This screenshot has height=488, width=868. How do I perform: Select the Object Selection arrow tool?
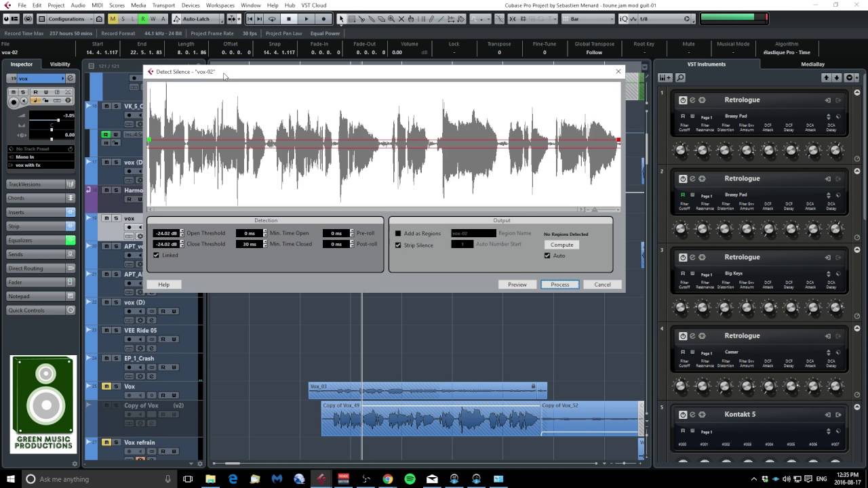[341, 19]
